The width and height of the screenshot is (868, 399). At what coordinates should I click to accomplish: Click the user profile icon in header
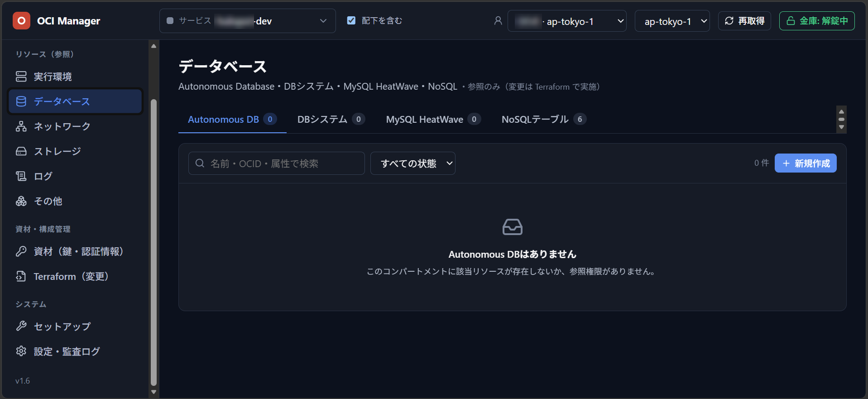(498, 21)
